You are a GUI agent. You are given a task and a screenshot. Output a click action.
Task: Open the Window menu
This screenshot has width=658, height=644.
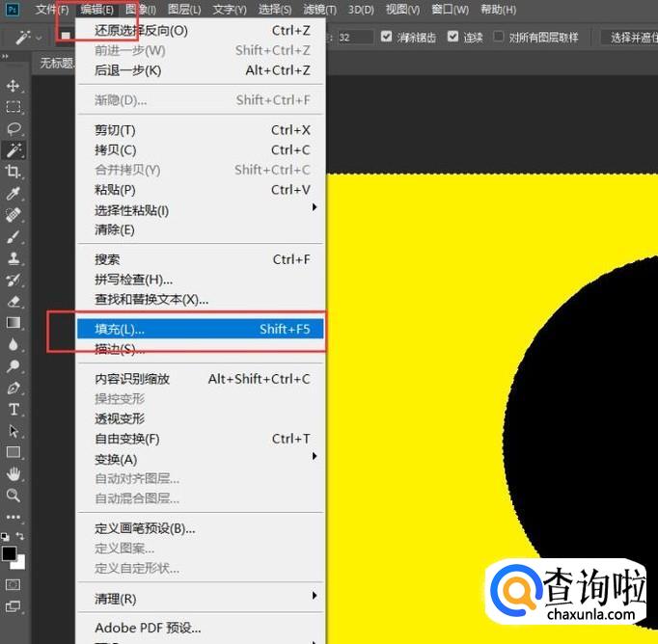click(x=451, y=10)
